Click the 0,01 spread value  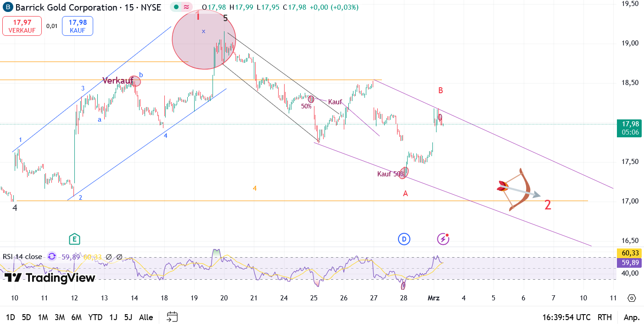coord(52,26)
